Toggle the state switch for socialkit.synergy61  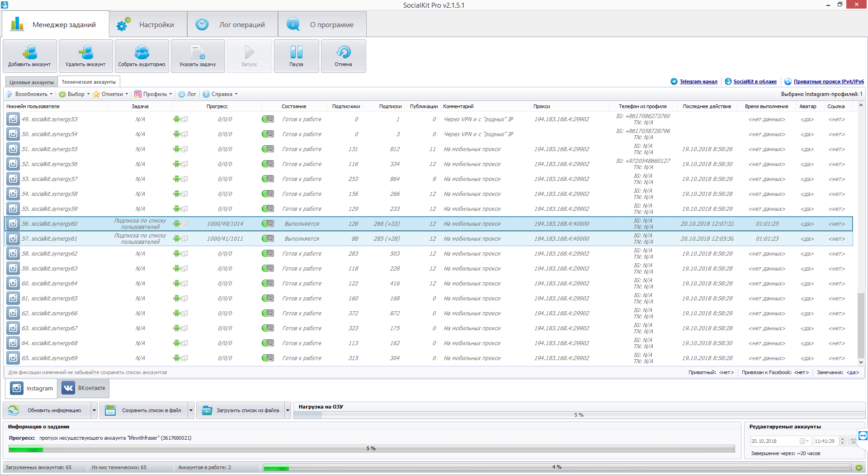(x=268, y=239)
